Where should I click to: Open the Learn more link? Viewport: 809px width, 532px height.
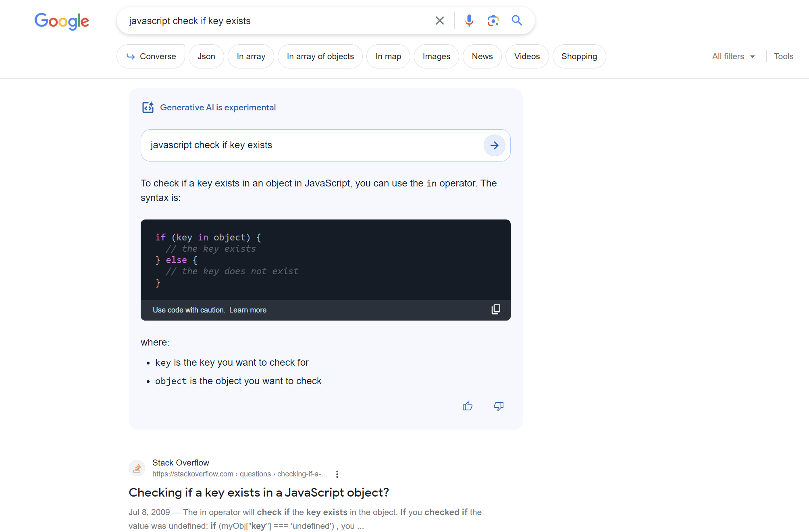click(x=247, y=310)
